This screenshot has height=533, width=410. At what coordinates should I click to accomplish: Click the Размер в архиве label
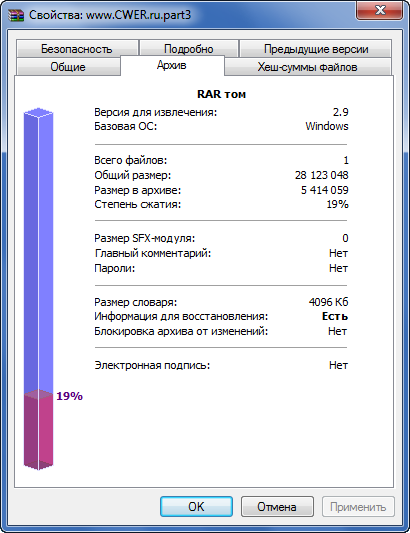coord(137,190)
